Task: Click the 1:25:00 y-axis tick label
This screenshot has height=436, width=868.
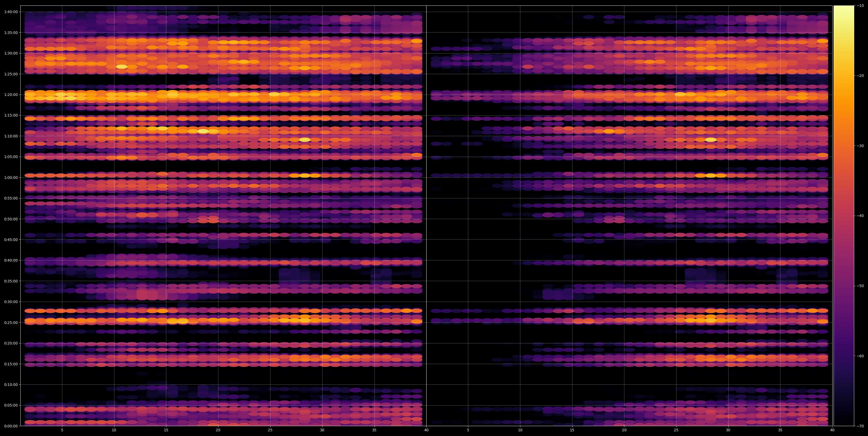Action: click(11, 74)
